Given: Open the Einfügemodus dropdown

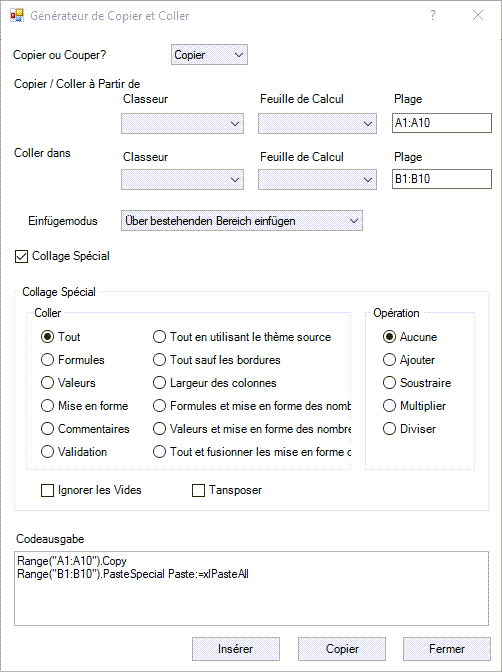Looking at the screenshot, I should 242,221.
